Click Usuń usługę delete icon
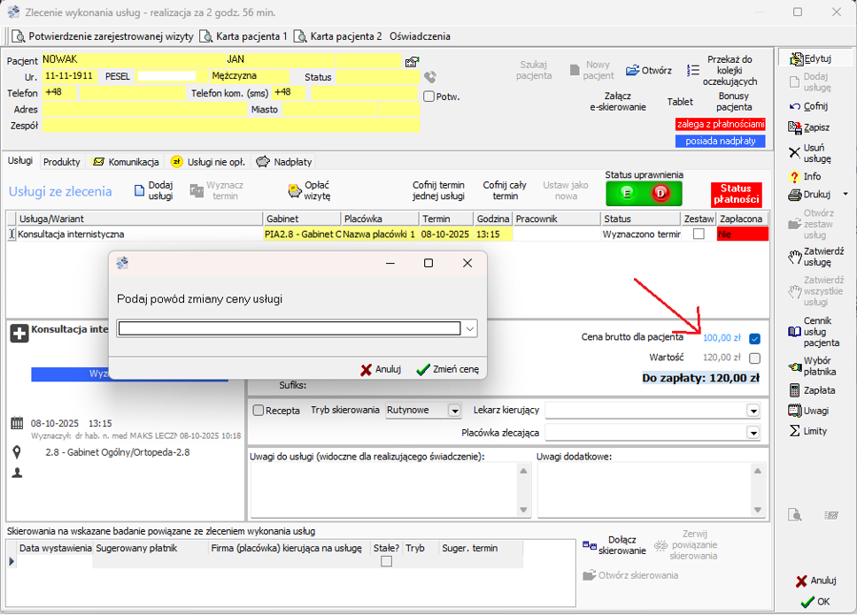The height and width of the screenshot is (616, 857). (795, 152)
